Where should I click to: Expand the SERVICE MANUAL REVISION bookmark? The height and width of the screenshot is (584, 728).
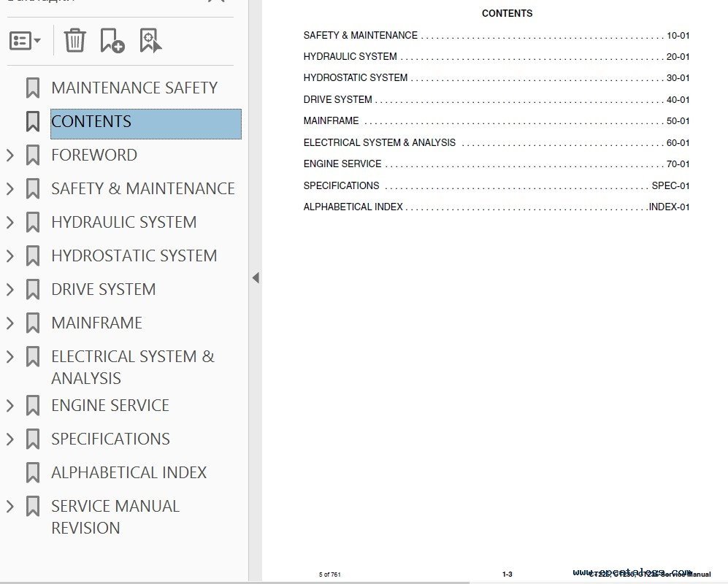tap(10, 507)
